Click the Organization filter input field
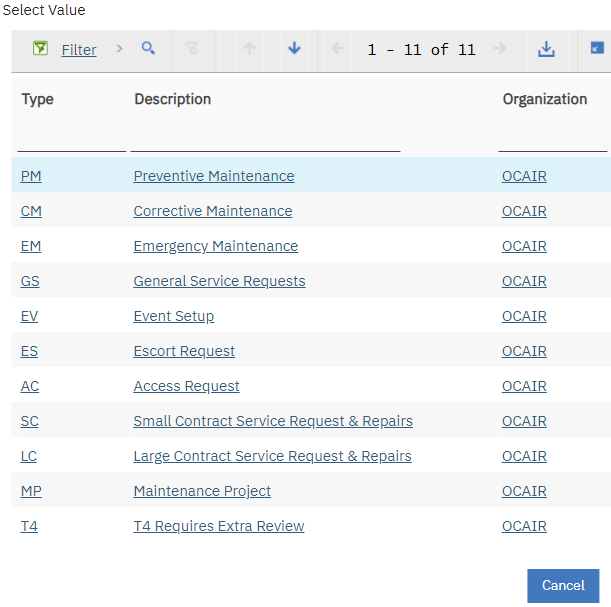Screen dimensions: 611x607 tap(552, 139)
